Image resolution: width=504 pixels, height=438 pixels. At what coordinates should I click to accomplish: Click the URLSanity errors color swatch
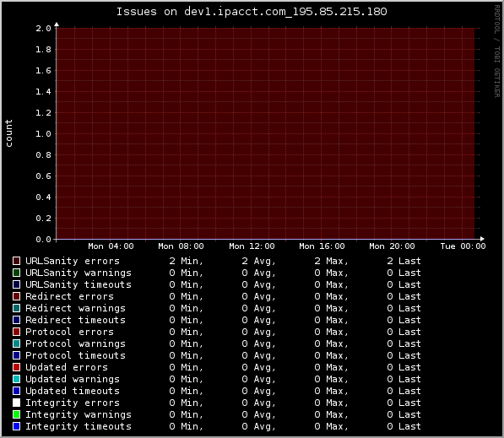(16, 261)
